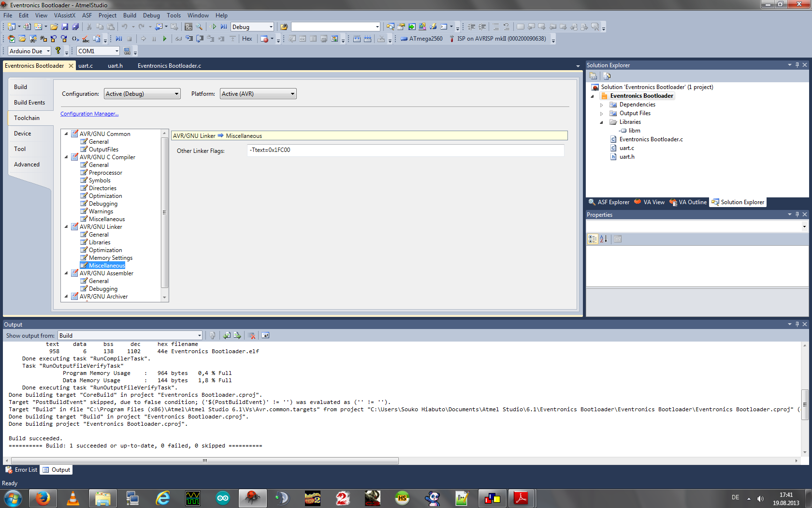Open the Arduino help question mark icon

point(58,51)
